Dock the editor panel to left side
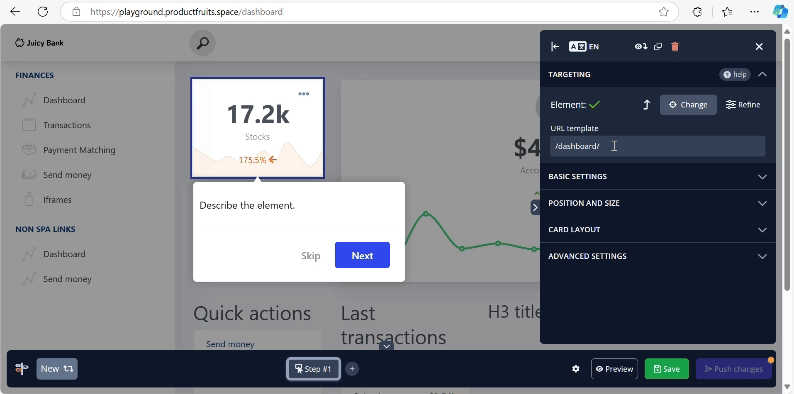The width and height of the screenshot is (794, 394). 555,47
